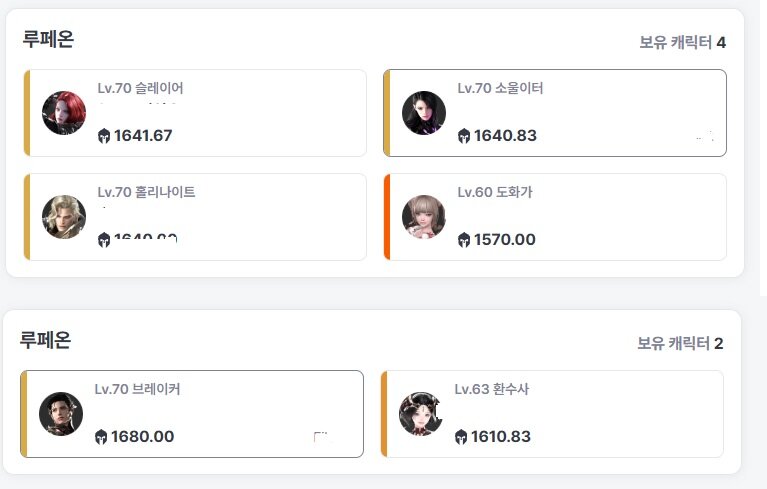Open the Lv.70 슬레이어 character card
This screenshot has width=767, height=489.
195,113
